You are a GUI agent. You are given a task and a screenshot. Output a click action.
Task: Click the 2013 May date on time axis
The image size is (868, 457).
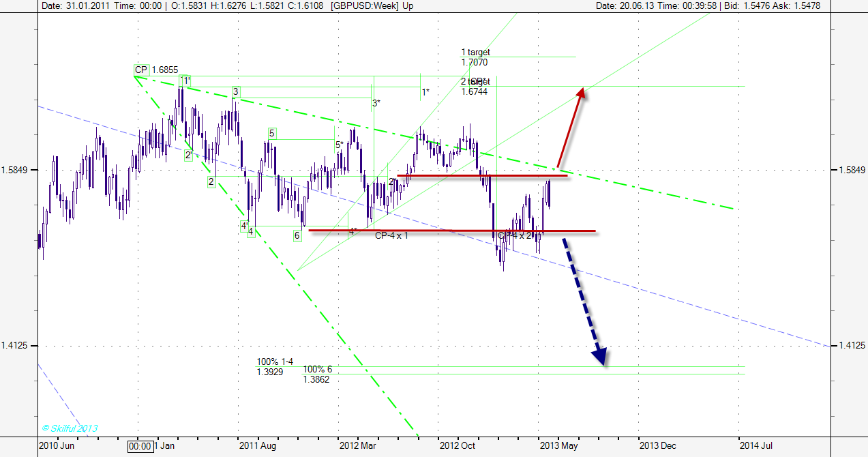(558, 446)
